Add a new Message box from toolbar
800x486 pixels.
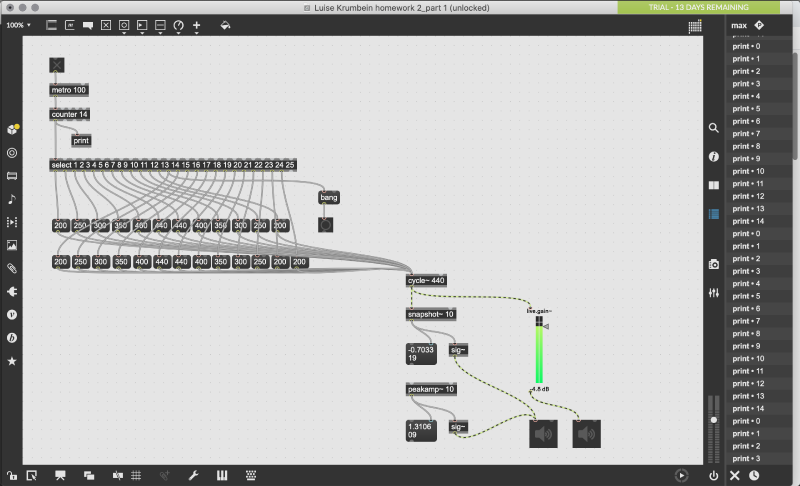pos(70,25)
